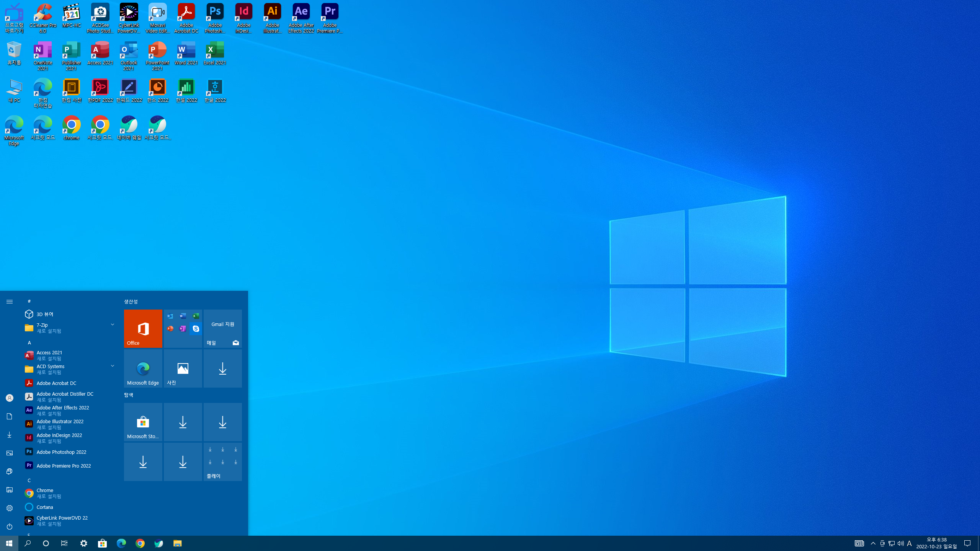Show hidden system tray icons

point(873,543)
